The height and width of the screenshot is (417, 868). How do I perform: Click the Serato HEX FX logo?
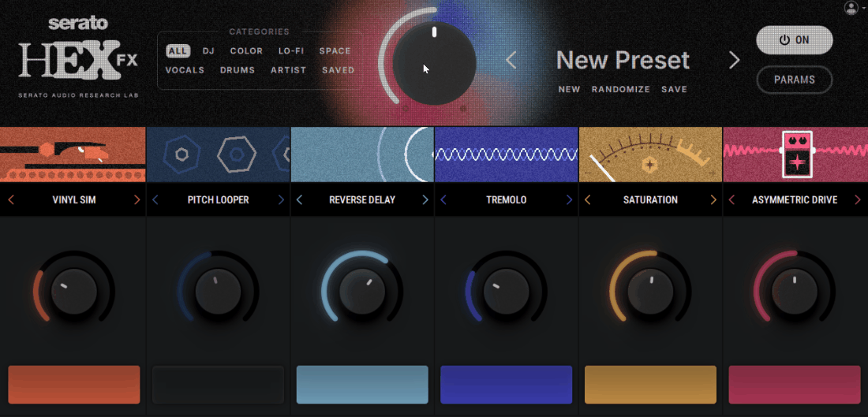coord(78,57)
